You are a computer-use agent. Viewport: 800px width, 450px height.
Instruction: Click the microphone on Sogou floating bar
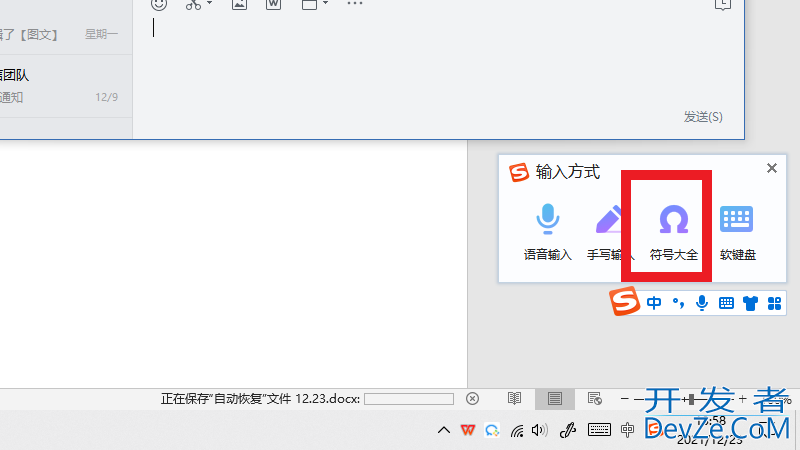(x=702, y=303)
